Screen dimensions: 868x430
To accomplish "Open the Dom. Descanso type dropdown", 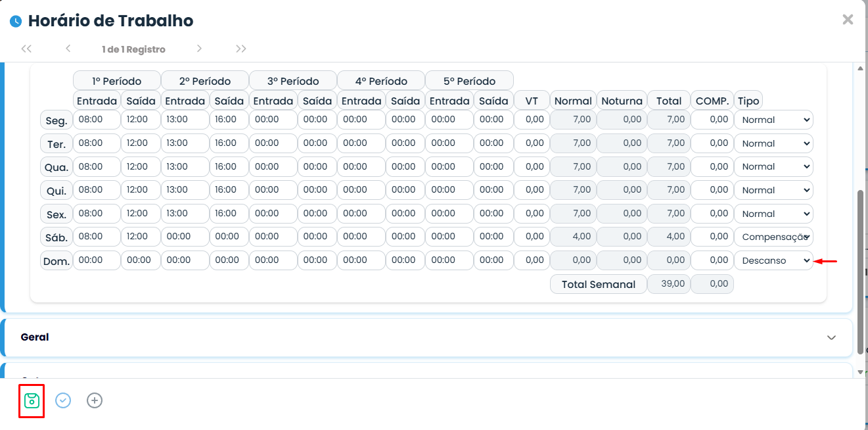I will click(773, 260).
